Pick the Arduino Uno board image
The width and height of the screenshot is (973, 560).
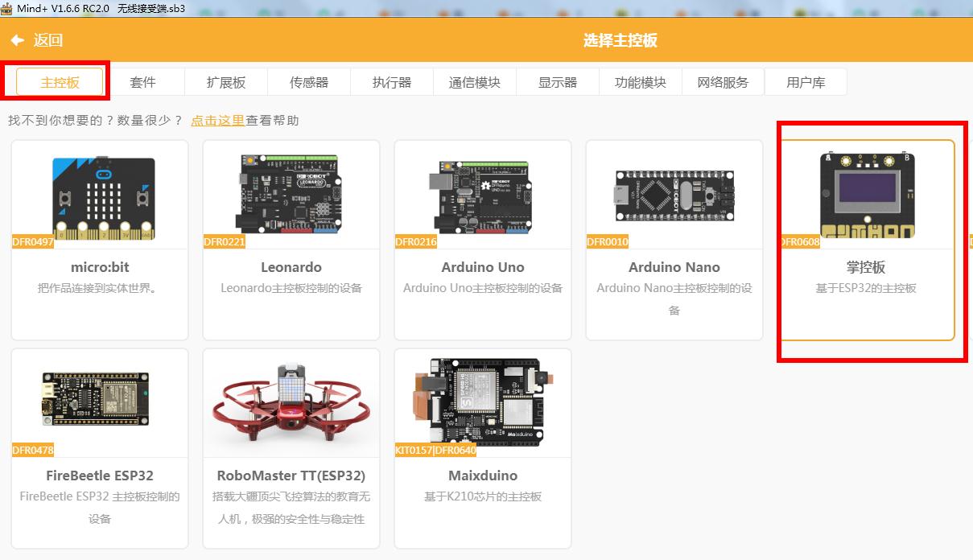click(483, 196)
